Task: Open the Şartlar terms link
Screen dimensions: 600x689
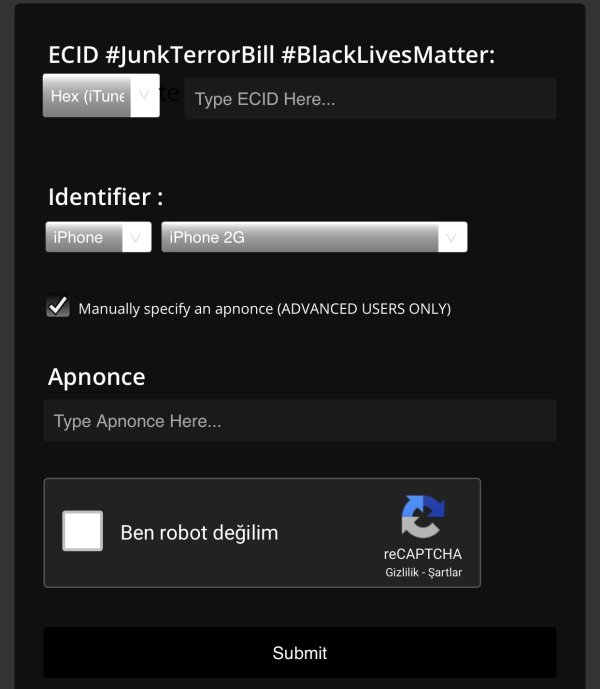Action: [x=444, y=573]
